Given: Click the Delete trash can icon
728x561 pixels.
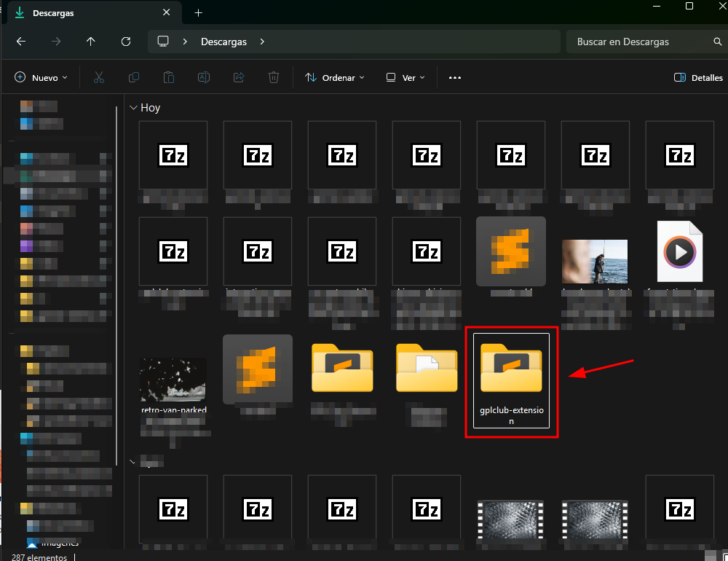Looking at the screenshot, I should tap(274, 77).
